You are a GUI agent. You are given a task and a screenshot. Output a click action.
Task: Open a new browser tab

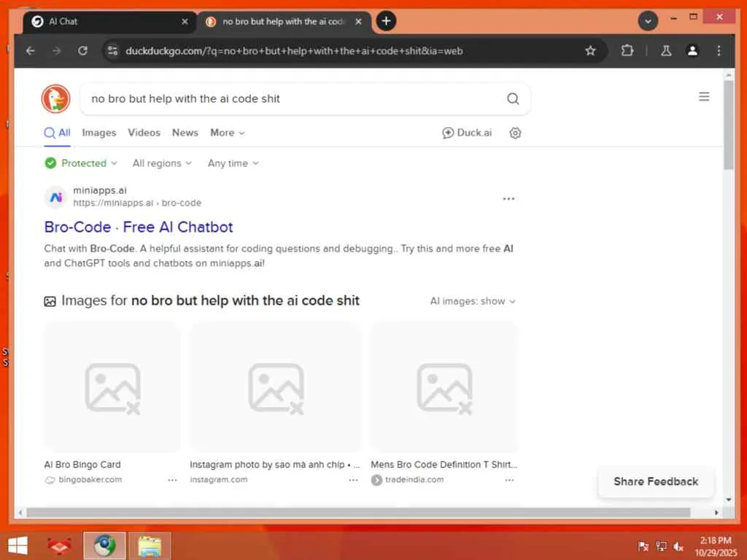point(386,21)
